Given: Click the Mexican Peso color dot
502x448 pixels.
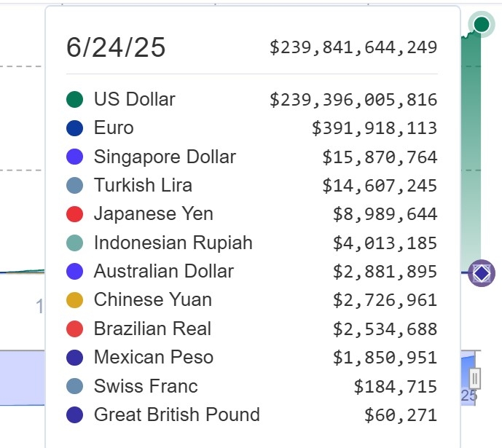Looking at the screenshot, I should [x=74, y=358].
